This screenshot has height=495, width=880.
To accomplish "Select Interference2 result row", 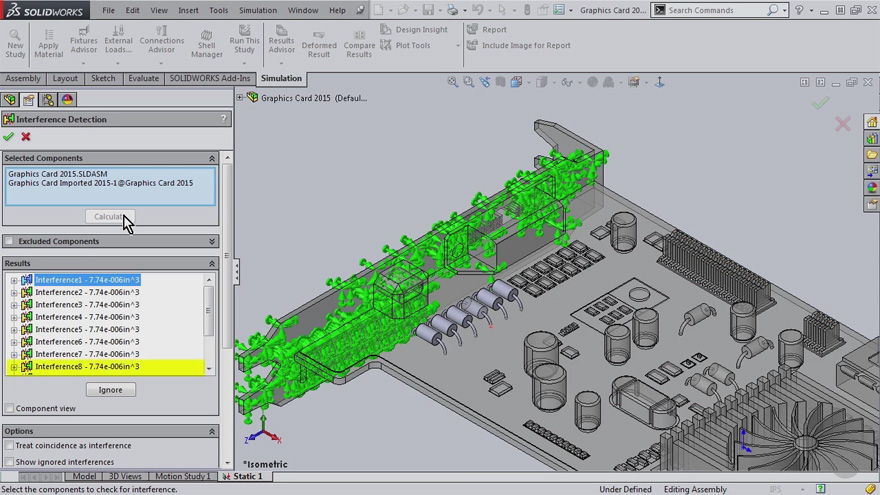I will [x=87, y=292].
